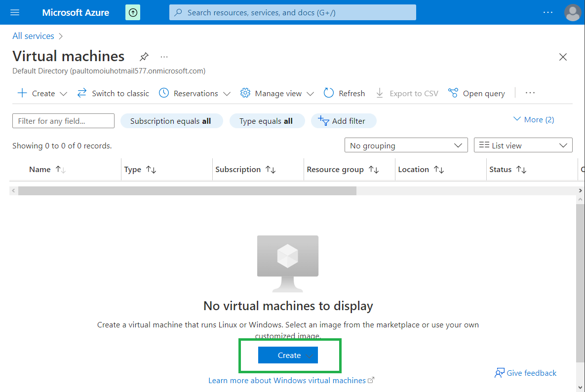Click the No virtual machines to display heading
The height and width of the screenshot is (392, 585).
[x=288, y=306]
